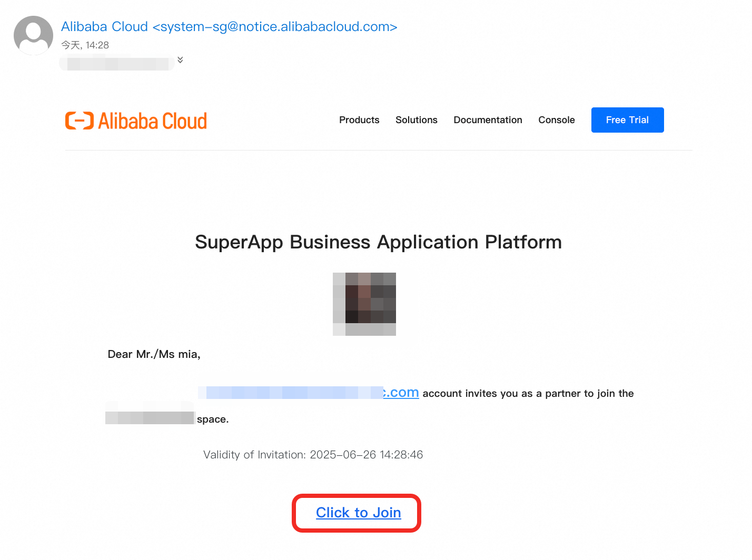Open the Solutions menu item

(416, 120)
